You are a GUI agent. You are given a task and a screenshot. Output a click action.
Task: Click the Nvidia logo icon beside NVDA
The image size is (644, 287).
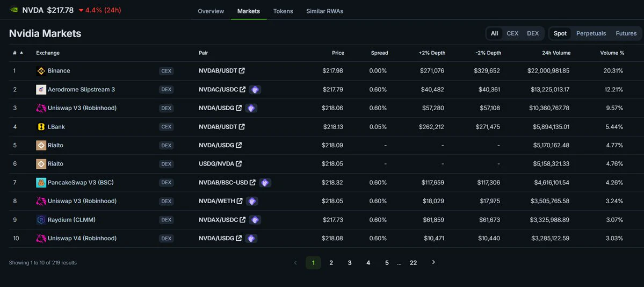click(13, 10)
